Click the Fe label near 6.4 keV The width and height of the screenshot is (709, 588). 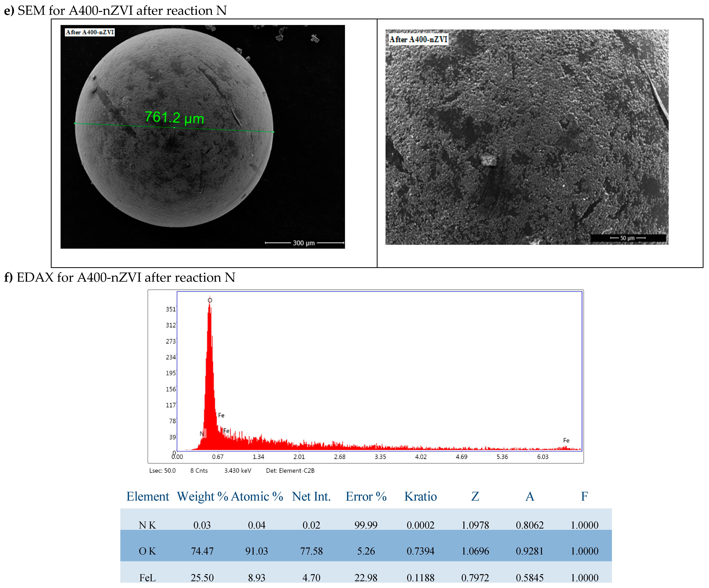(566, 440)
